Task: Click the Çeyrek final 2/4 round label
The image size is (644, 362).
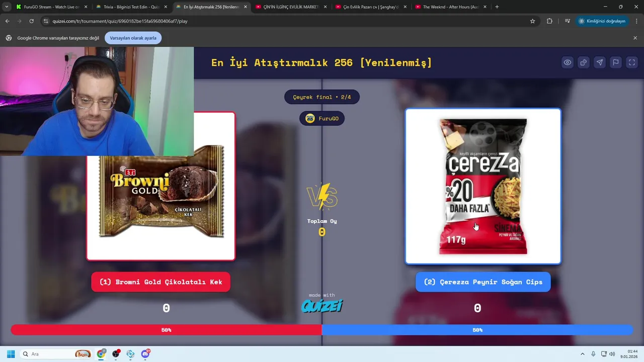Action: point(322,97)
